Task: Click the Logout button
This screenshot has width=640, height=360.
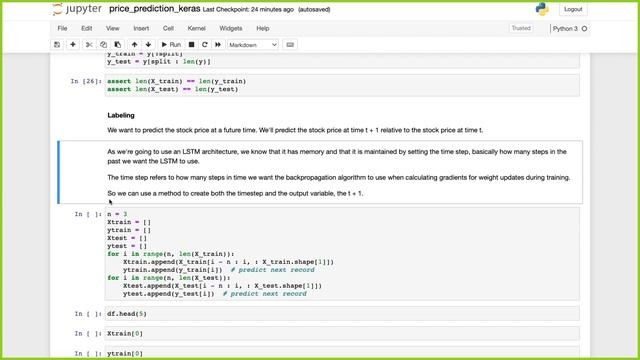Action: click(x=573, y=9)
